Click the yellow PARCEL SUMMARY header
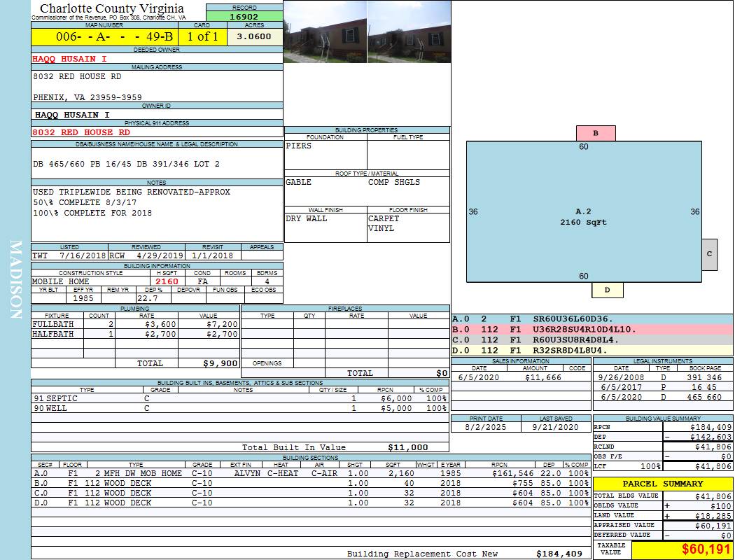735x560 pixels. 663,484
